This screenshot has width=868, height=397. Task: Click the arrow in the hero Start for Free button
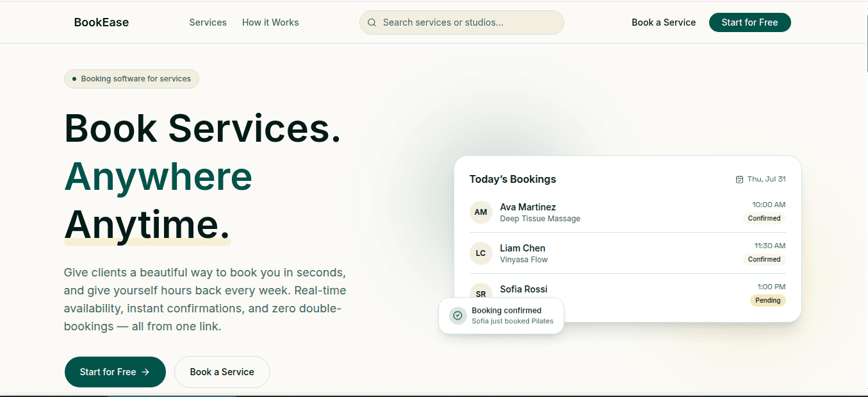click(145, 372)
